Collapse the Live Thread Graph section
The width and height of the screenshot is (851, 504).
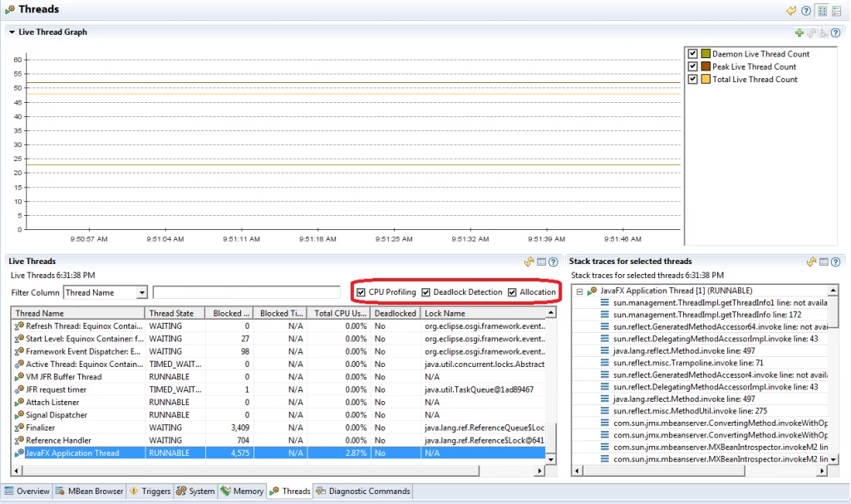(12, 32)
